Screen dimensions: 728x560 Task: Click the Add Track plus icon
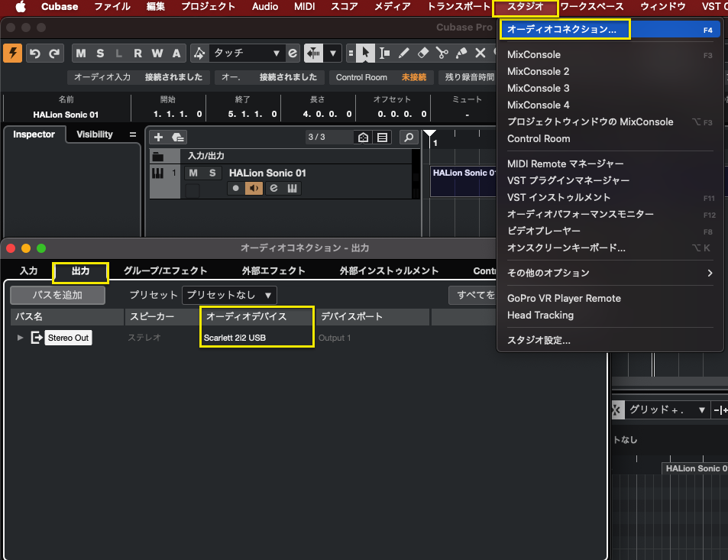coord(158,138)
